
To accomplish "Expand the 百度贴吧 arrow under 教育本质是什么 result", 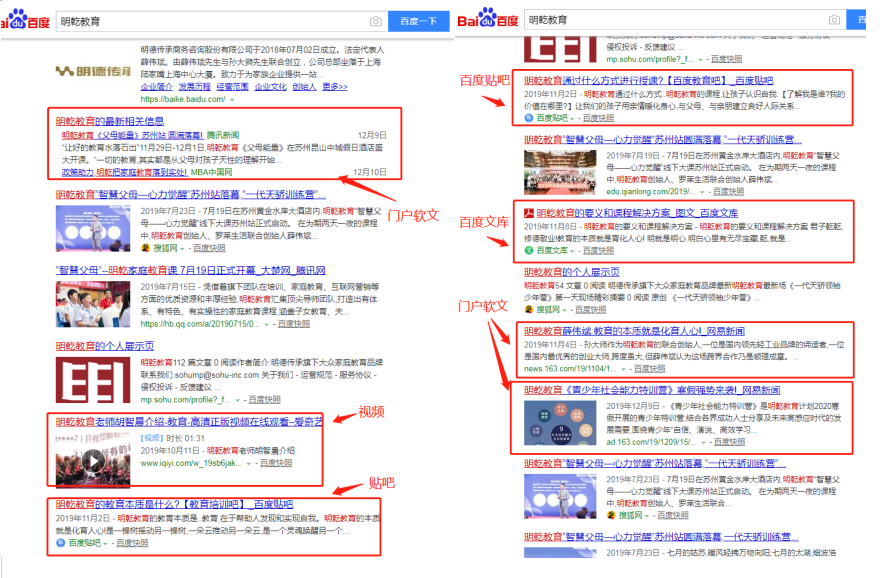I will 105,543.
